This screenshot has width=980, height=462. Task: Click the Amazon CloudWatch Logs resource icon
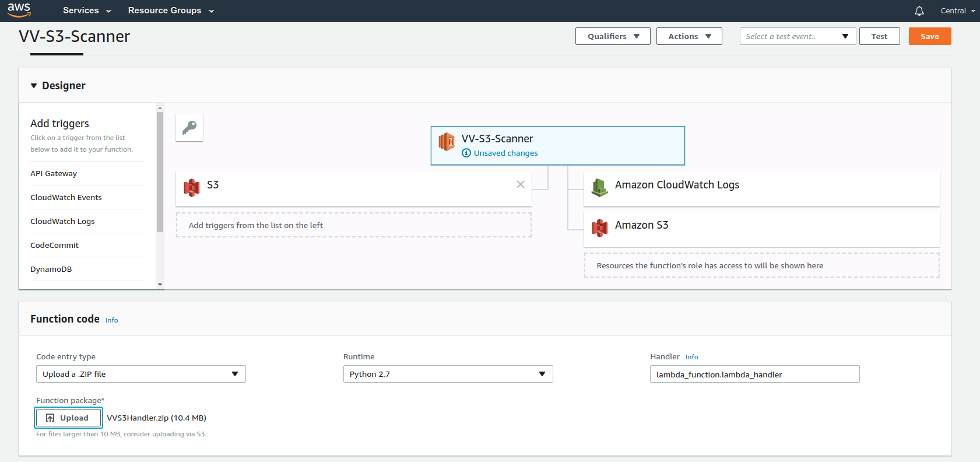pyautogui.click(x=599, y=187)
